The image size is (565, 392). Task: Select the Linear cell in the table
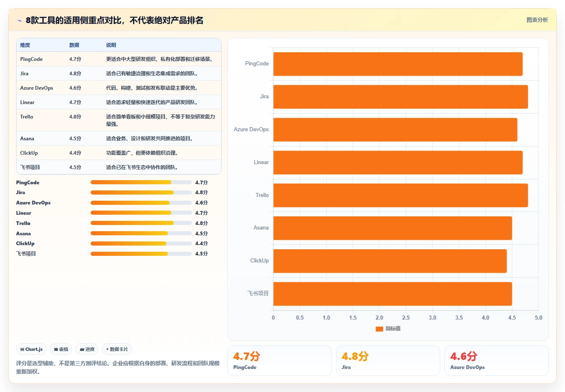(27, 102)
